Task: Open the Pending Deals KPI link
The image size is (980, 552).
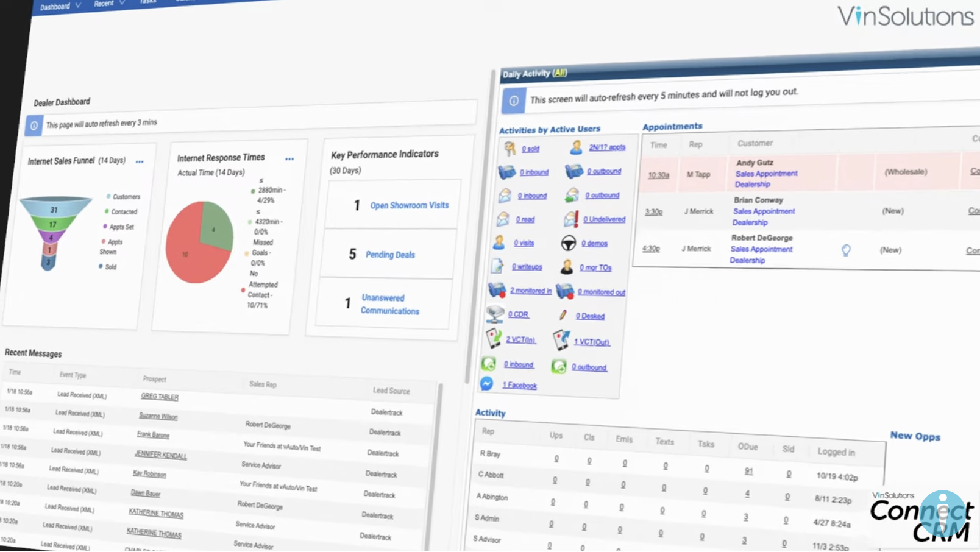Action: pos(390,255)
